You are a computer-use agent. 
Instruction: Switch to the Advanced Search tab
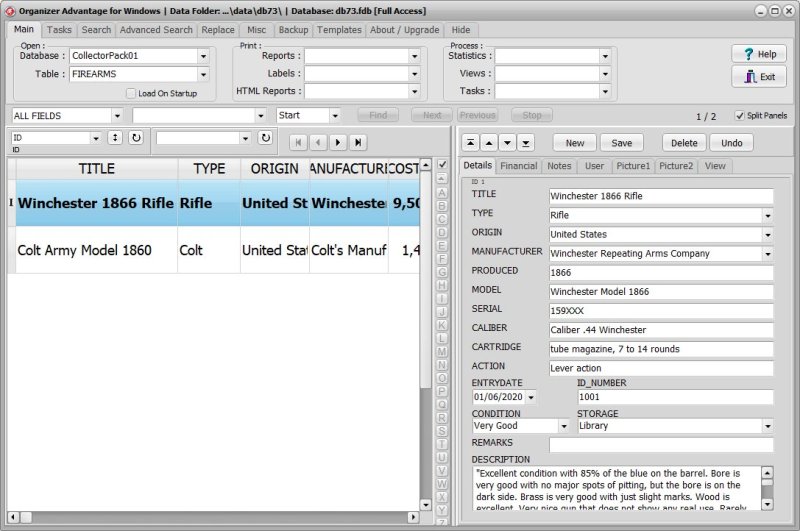click(x=156, y=30)
